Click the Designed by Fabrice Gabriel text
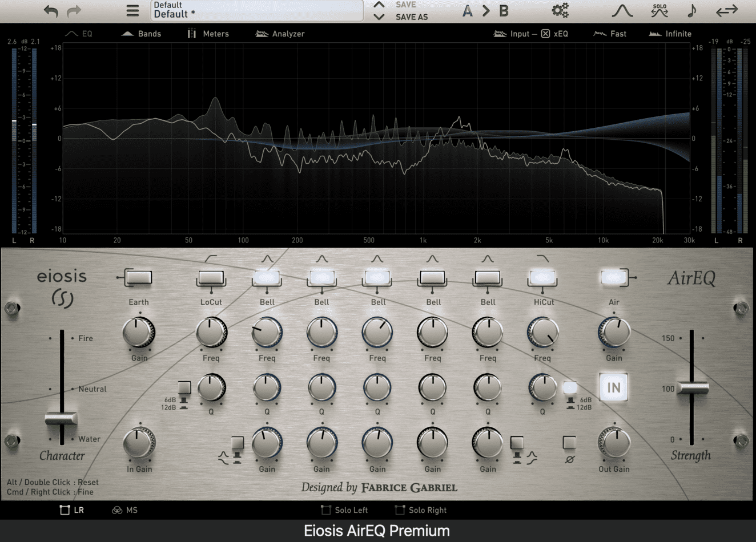This screenshot has width=756, height=542. coord(379,487)
